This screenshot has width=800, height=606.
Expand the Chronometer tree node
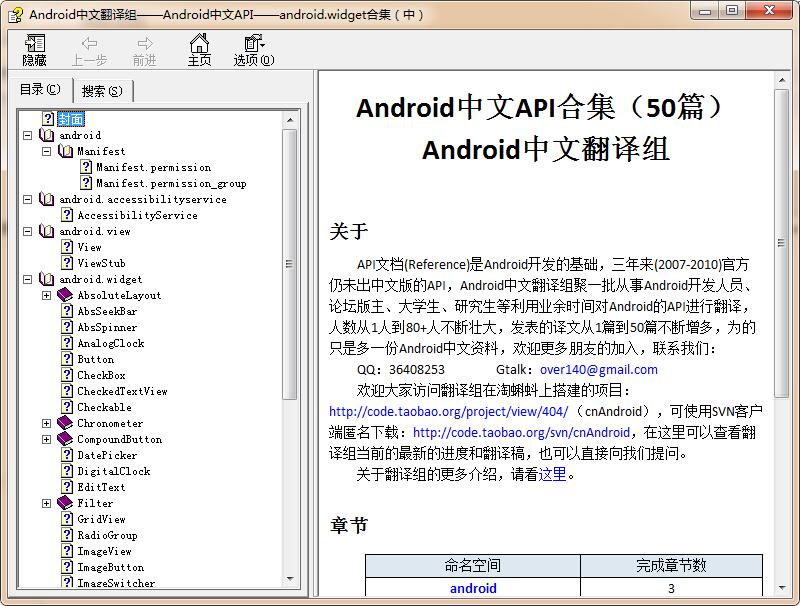[x=46, y=423]
